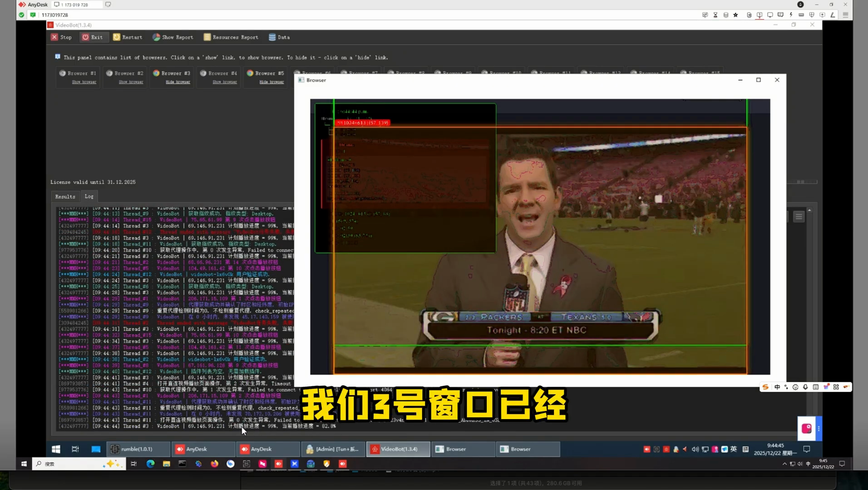Switch to VideoBot(1.3.4) taskbar item
This screenshot has height=490, width=868.
(x=398, y=449)
